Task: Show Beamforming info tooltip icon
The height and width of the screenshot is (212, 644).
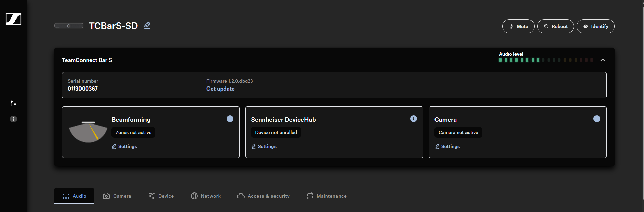Action: [x=230, y=119]
